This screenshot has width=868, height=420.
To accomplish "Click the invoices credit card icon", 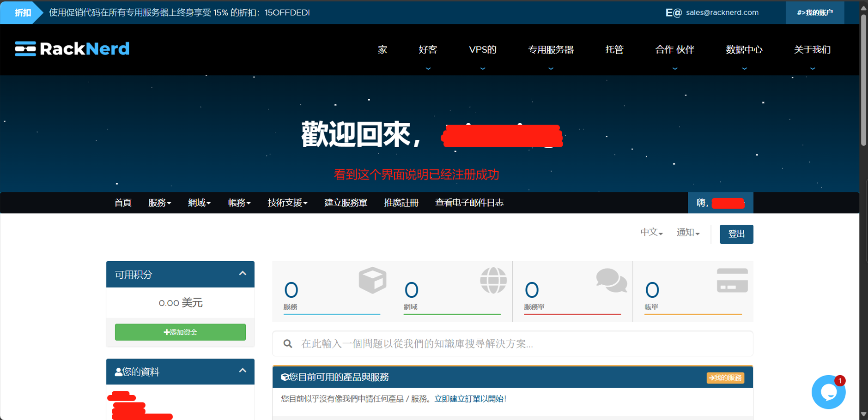I will pyautogui.click(x=732, y=280).
